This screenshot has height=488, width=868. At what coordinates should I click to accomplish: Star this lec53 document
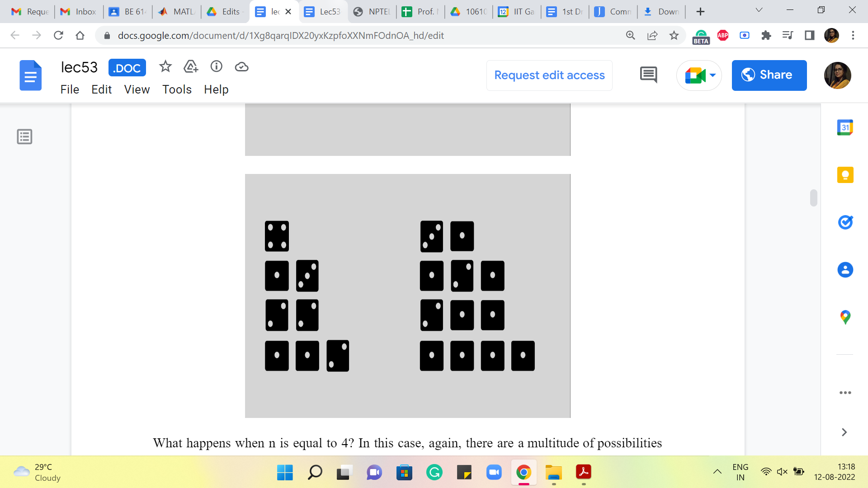pyautogui.click(x=165, y=67)
